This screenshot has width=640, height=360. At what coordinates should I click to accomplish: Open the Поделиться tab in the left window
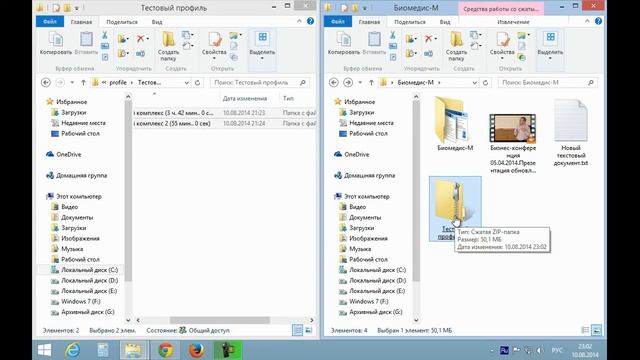coord(122,22)
